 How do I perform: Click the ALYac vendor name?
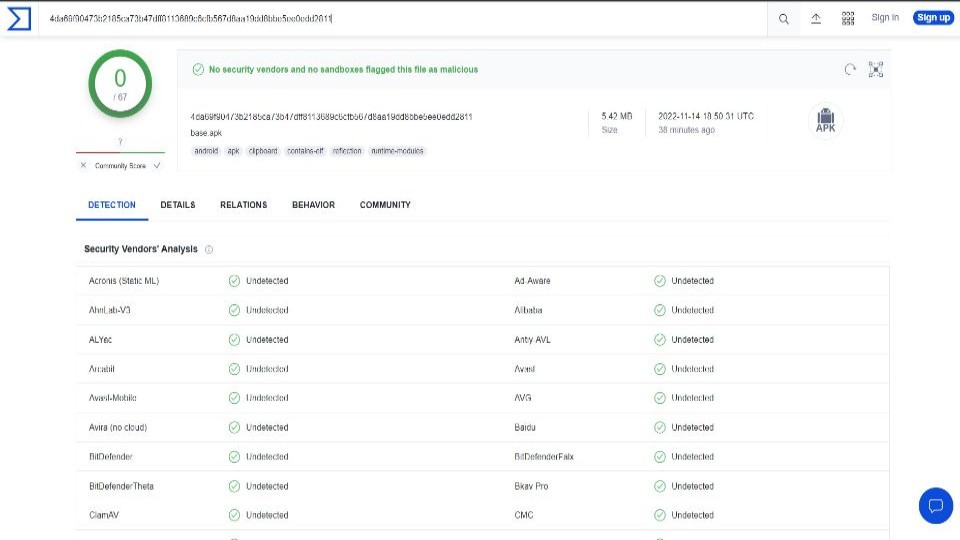tap(100, 339)
